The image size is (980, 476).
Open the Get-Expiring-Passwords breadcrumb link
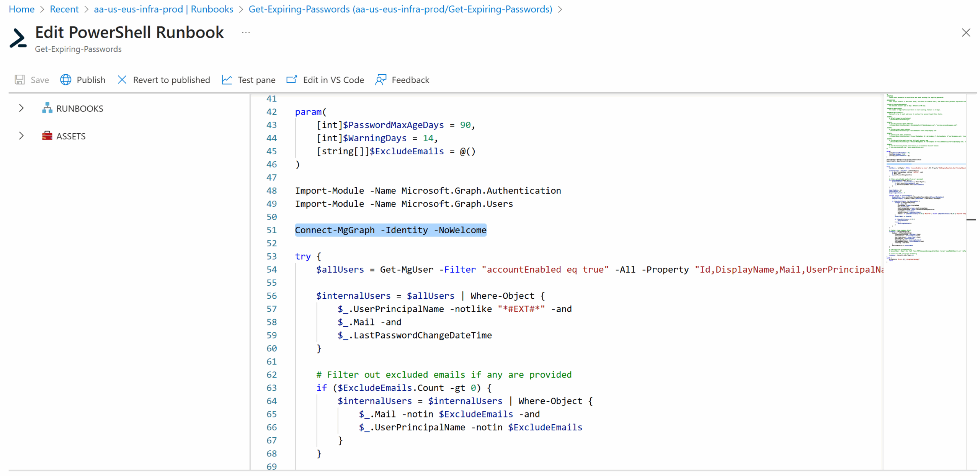(400, 9)
